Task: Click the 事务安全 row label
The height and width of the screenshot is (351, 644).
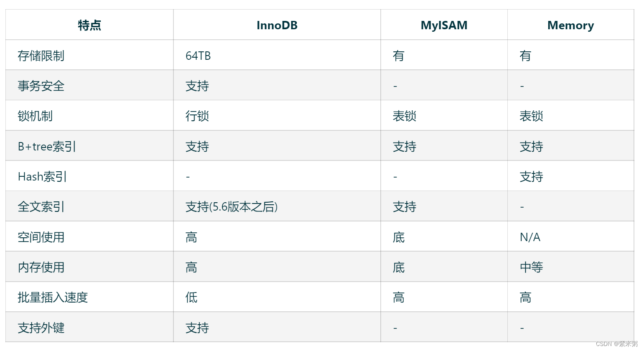Action: click(41, 86)
